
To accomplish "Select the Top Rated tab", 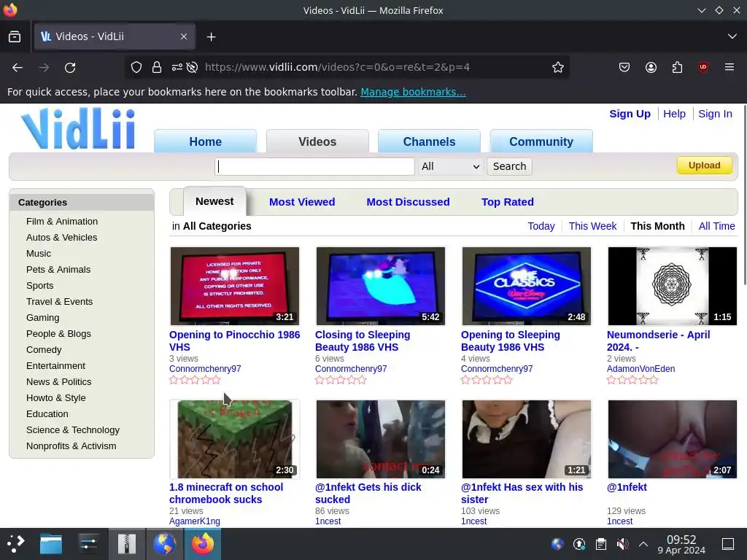I will (508, 202).
